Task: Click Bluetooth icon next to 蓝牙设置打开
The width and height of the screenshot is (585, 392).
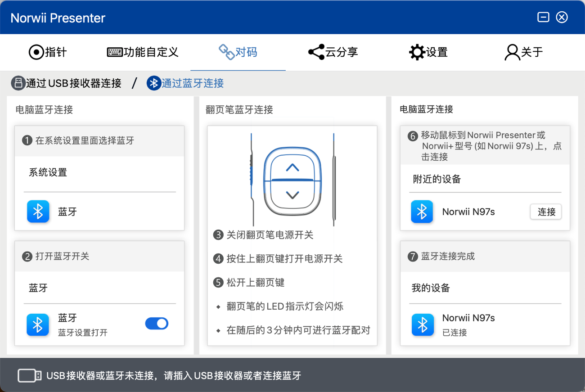Action: coord(38,324)
